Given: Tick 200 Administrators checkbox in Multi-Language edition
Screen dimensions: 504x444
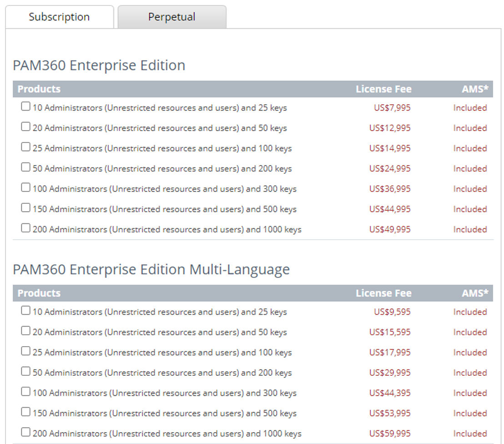Looking at the screenshot, I should 26,432.
